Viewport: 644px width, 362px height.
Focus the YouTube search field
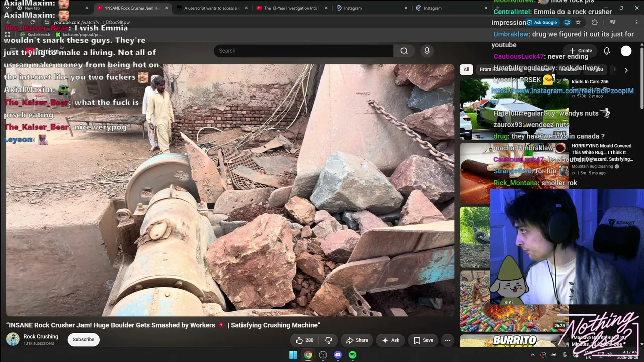[x=304, y=51]
